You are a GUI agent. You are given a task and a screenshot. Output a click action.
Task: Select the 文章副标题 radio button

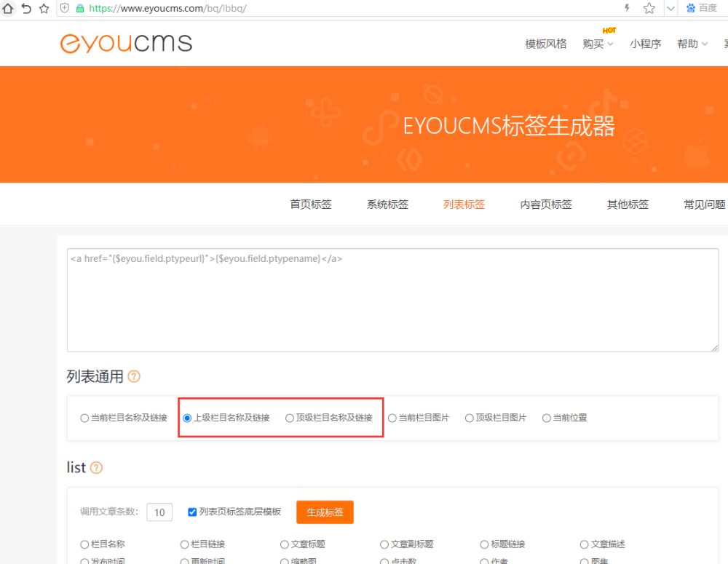pos(384,544)
